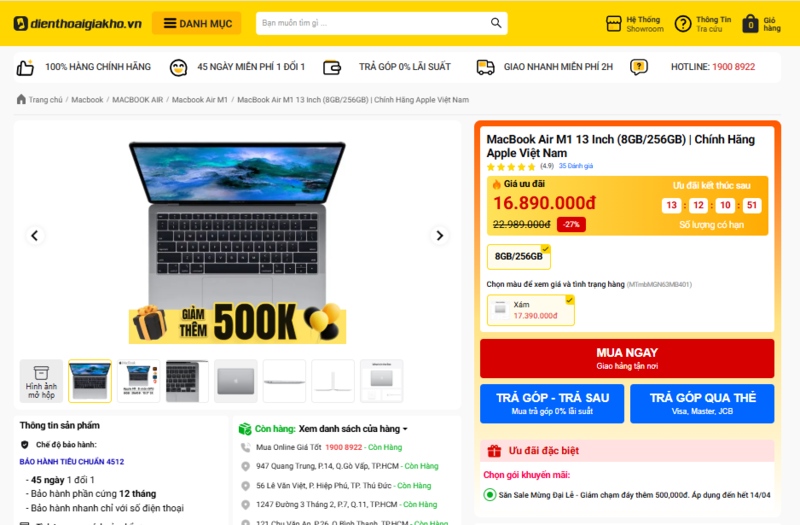Click the Hệ Thống Showroom store icon
800x525 pixels.
[613, 23]
